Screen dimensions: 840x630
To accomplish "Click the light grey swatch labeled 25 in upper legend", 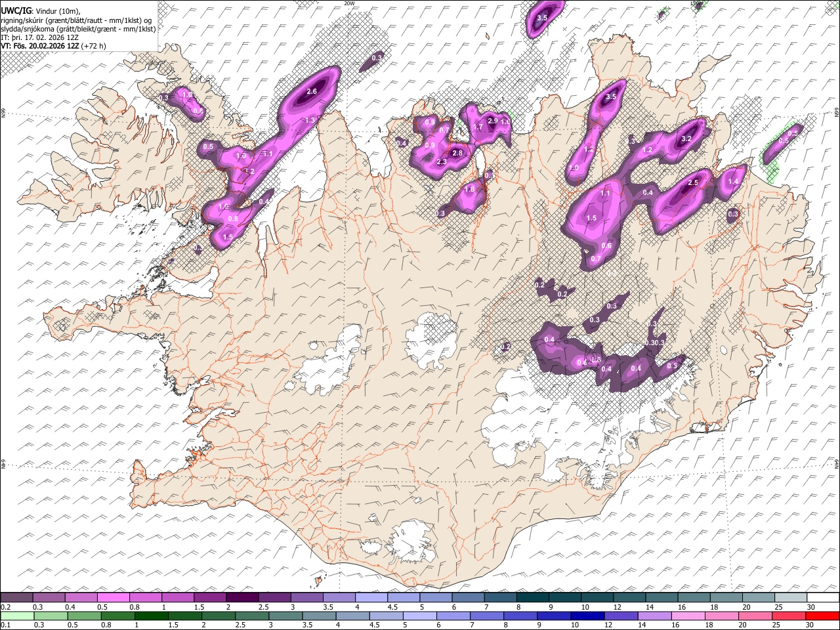I will 789,598.
